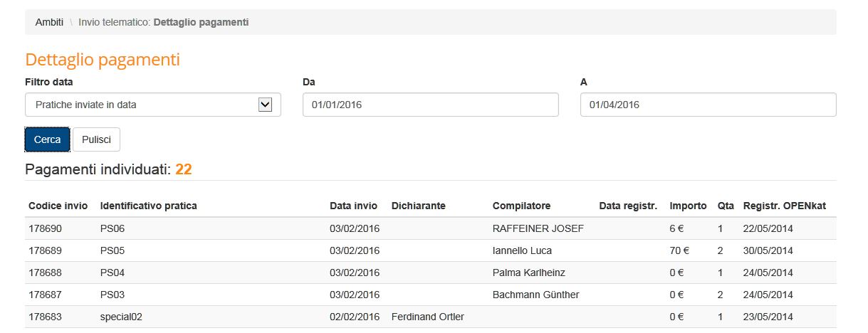Select row with codice 178690
This screenshot has width=868, height=333.
click(46, 228)
